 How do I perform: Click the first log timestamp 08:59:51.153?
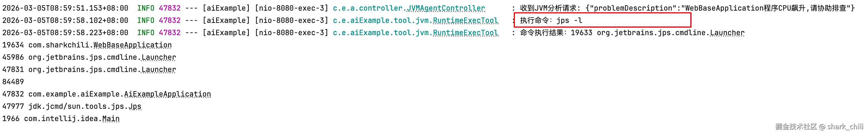click(65, 8)
